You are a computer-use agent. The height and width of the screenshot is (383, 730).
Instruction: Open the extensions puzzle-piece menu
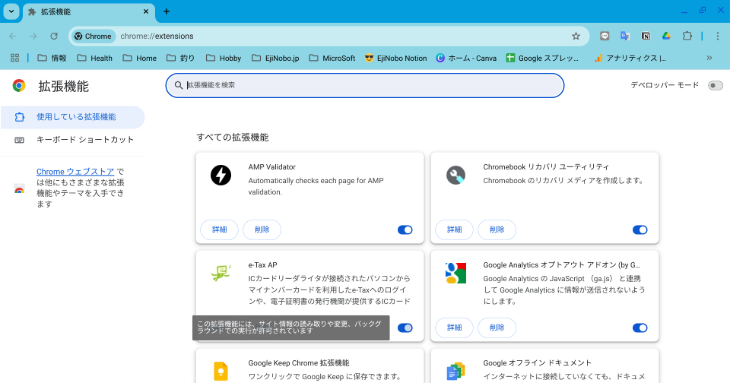pyautogui.click(x=687, y=36)
